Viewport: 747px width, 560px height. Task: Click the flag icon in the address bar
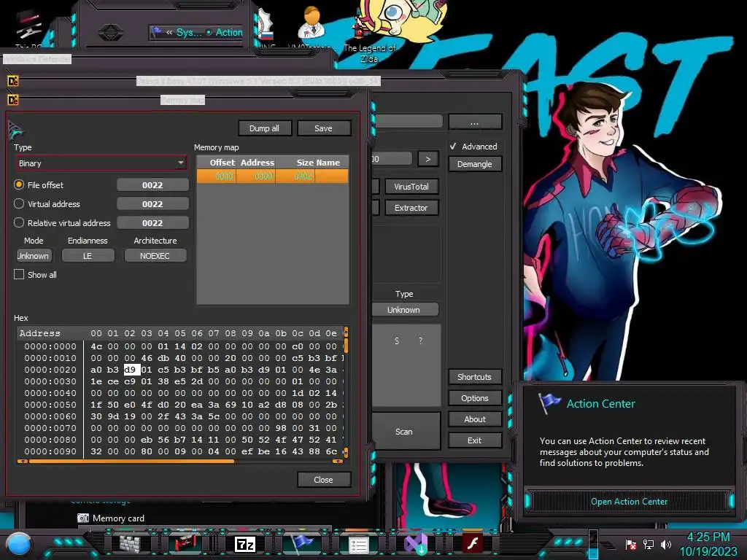click(156, 32)
